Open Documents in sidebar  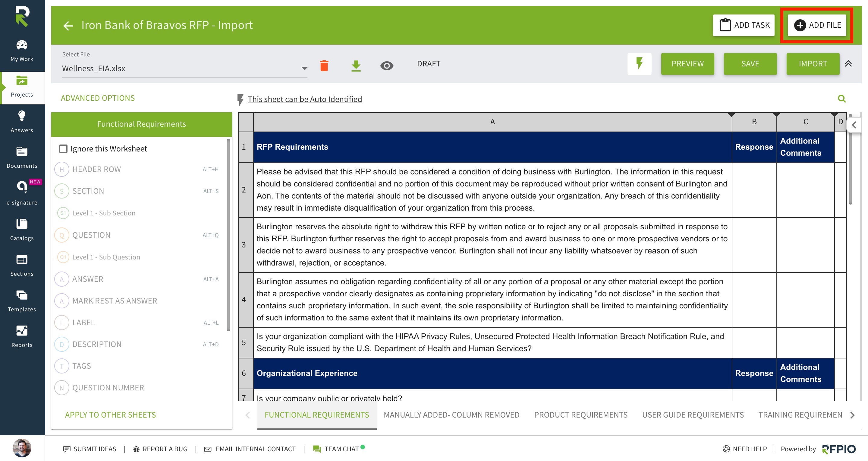point(22,157)
